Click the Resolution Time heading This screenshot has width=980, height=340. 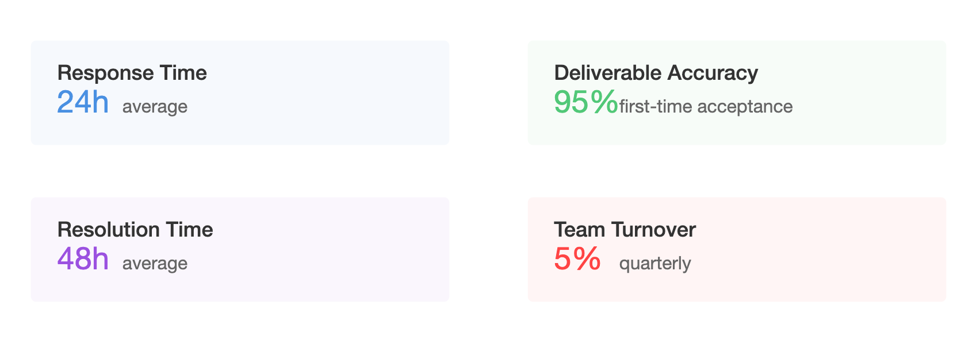(x=135, y=230)
